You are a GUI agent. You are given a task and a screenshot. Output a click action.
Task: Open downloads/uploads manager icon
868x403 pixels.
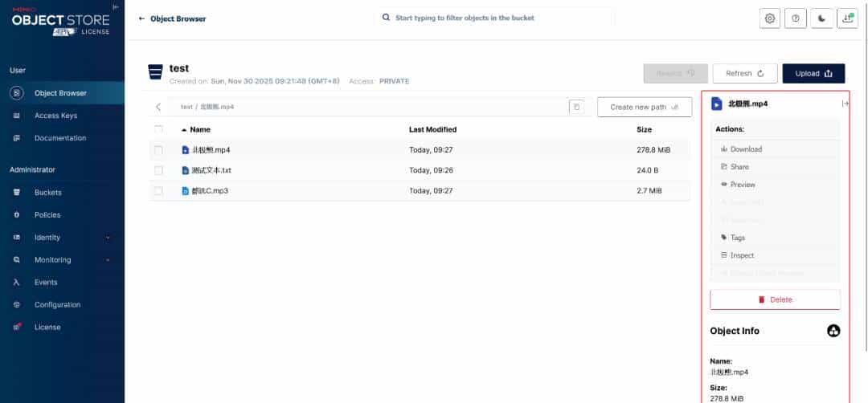click(x=848, y=18)
